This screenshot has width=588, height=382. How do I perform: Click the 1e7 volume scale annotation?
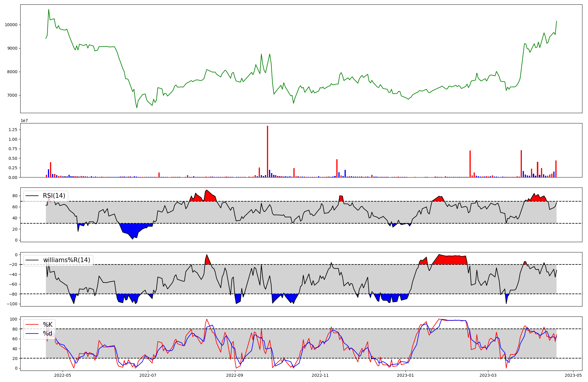coord(24,120)
